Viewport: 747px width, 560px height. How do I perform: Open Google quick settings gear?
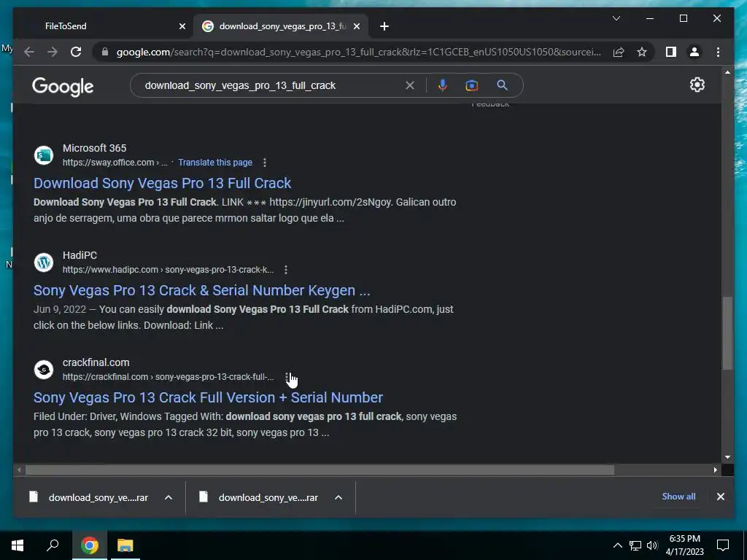point(697,85)
